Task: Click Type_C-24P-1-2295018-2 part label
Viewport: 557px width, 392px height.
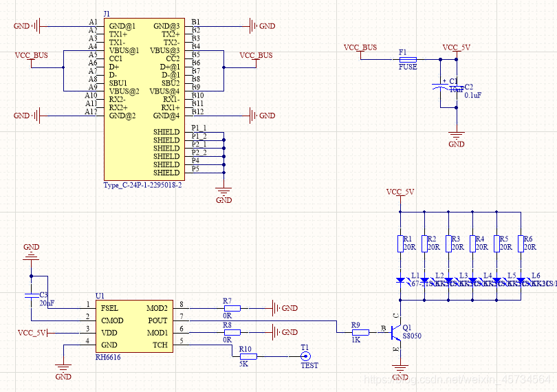Action: coord(142,185)
